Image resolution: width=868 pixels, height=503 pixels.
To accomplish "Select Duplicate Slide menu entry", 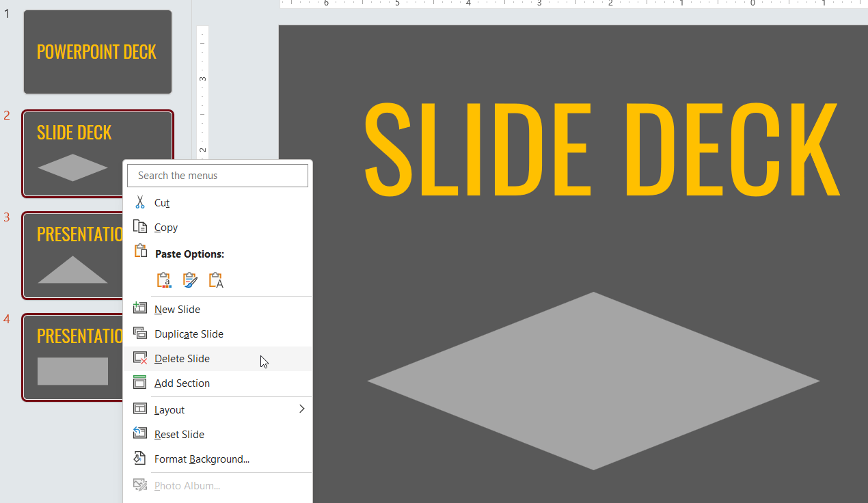I will point(188,334).
